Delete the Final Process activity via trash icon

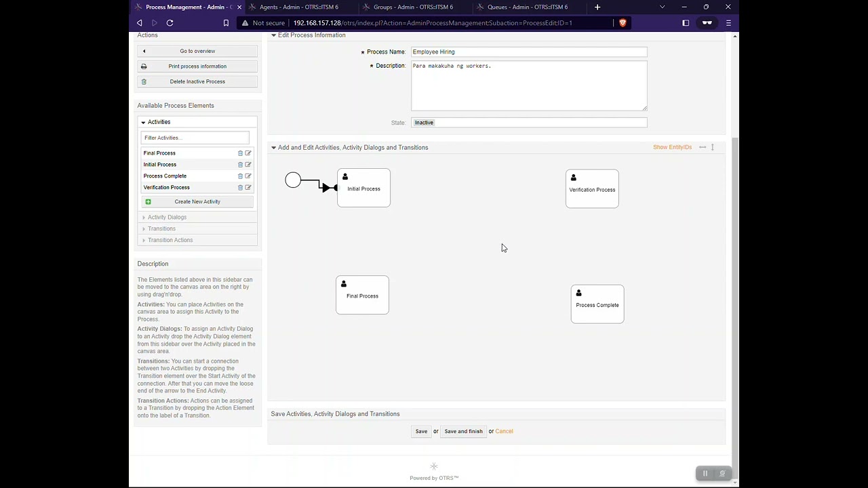coord(240,153)
